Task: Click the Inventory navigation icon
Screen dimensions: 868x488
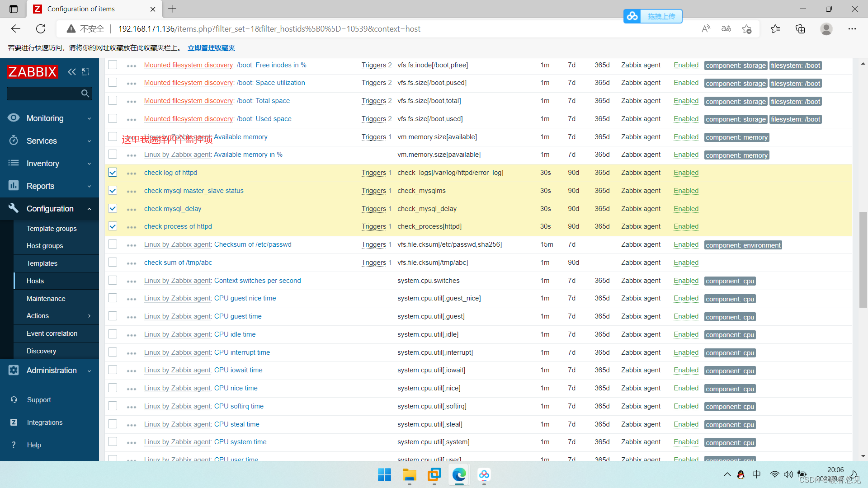Action: 13,163
